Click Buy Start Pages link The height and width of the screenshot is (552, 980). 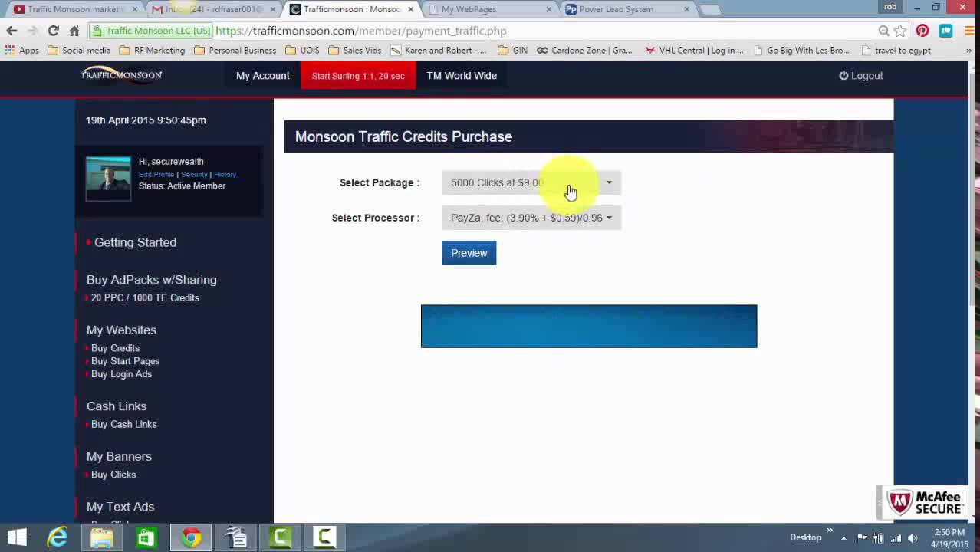coord(125,361)
